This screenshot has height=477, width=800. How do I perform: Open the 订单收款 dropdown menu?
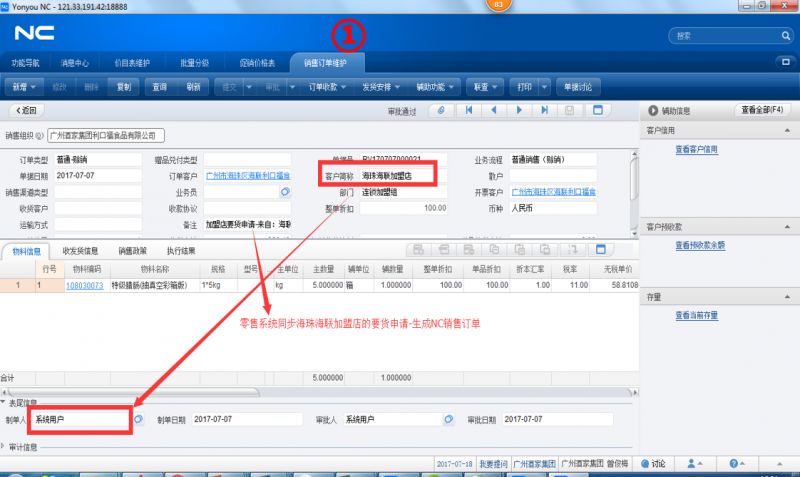327,87
